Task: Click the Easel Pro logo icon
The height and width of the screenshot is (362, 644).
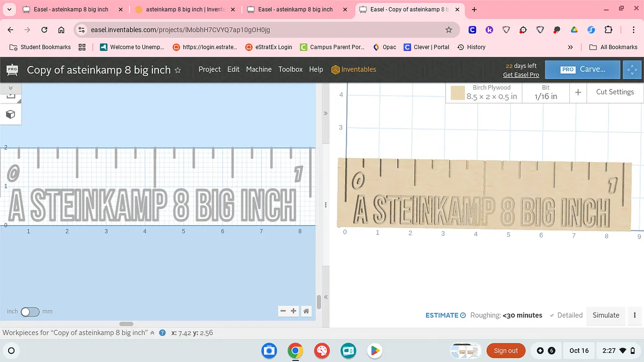Action: pyautogui.click(x=12, y=70)
